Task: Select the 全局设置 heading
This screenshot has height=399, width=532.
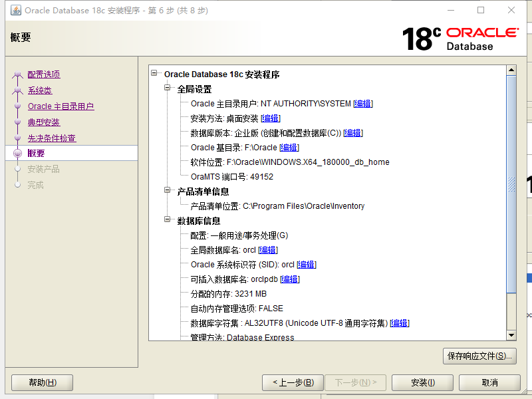Action: coord(194,89)
